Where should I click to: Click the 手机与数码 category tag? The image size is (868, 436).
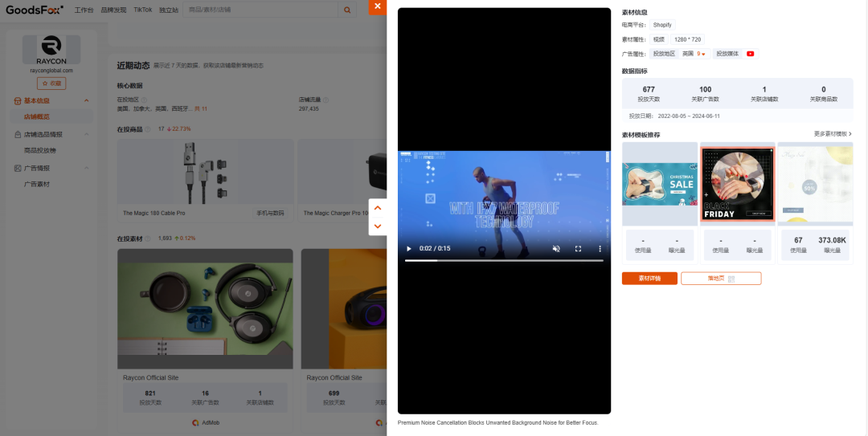tap(270, 213)
